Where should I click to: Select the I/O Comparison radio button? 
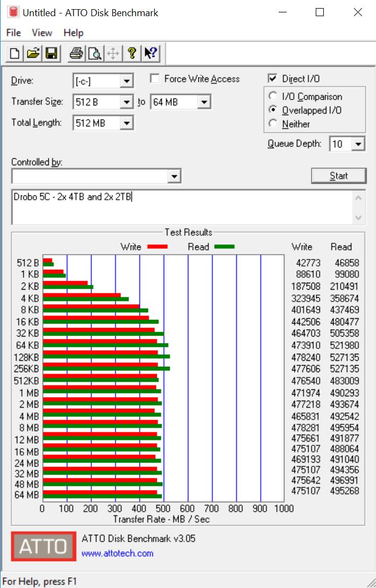(x=273, y=96)
